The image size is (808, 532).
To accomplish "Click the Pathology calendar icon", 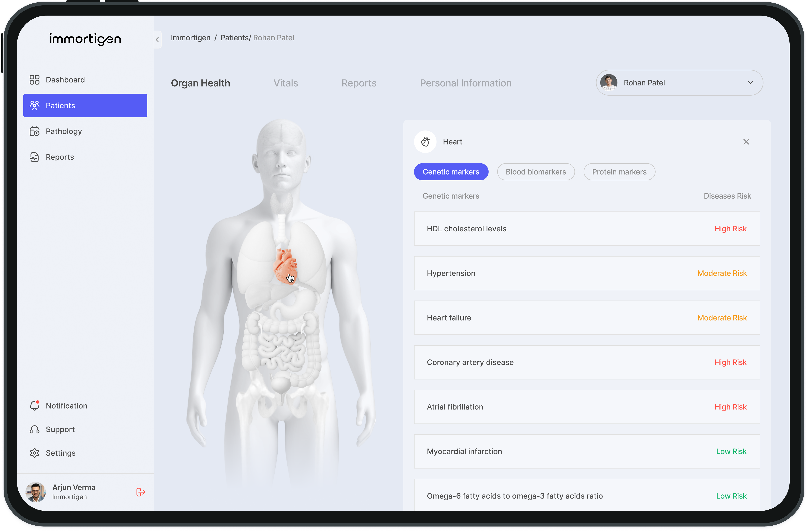I will (34, 131).
